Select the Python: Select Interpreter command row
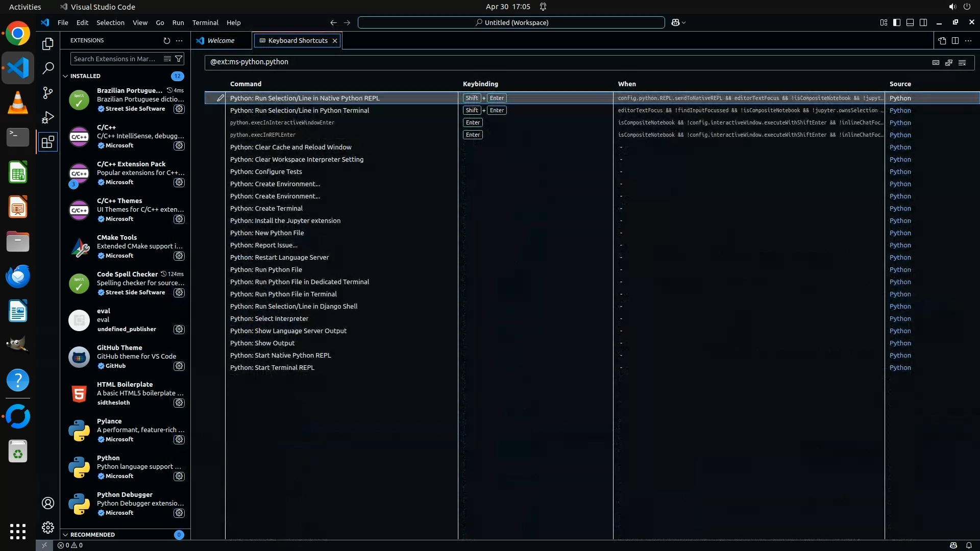This screenshot has width=980, height=551. click(x=269, y=318)
